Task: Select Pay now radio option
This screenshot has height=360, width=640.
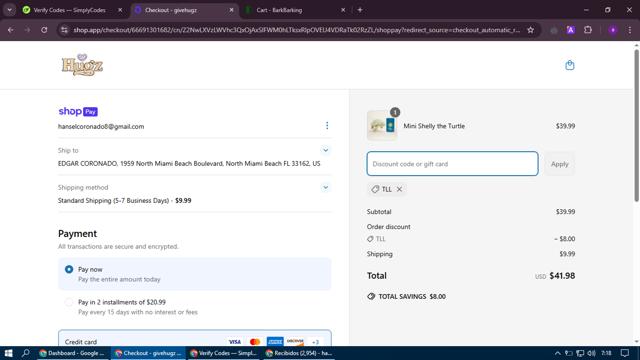Action: [69, 269]
